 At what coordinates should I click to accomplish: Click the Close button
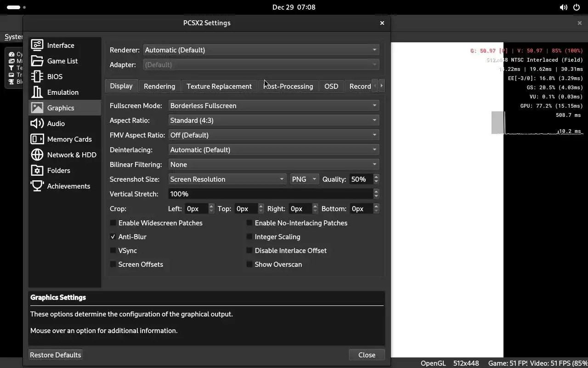point(367,355)
